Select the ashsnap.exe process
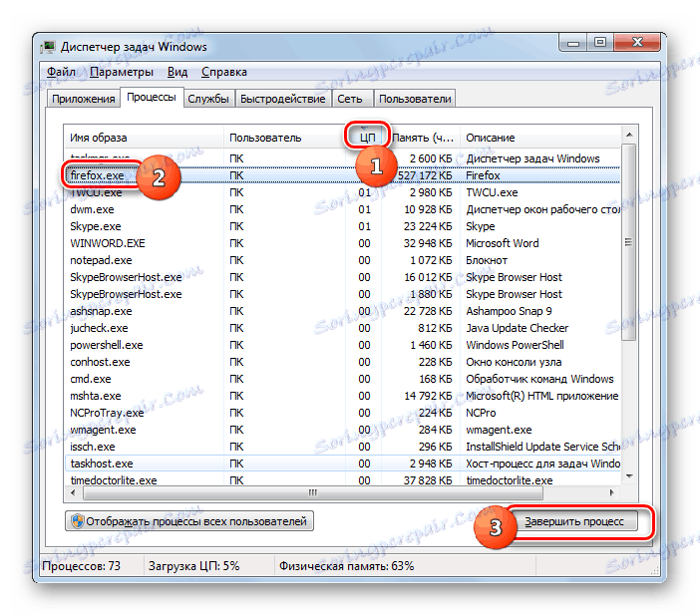 click(342, 311)
